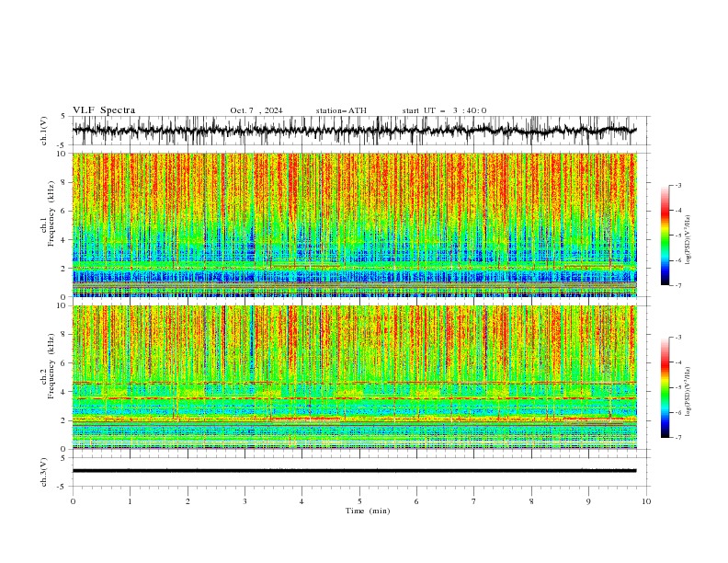Click time axis tick label "9"
Screen dimensions: 728x563
[x=588, y=501]
